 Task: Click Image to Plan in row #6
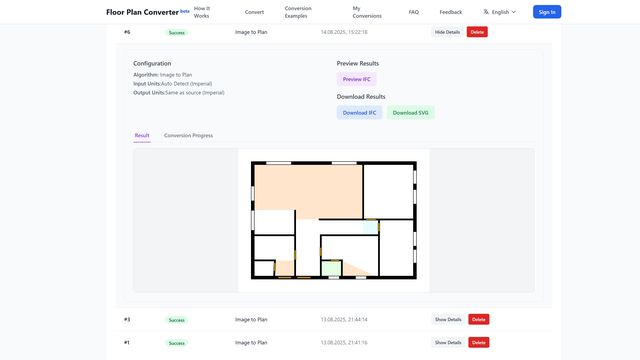point(251,32)
